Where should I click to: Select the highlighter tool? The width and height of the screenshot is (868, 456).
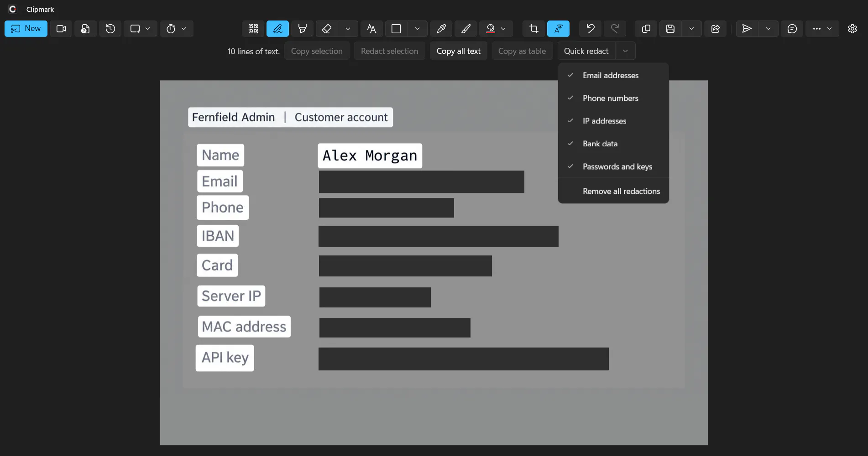302,29
